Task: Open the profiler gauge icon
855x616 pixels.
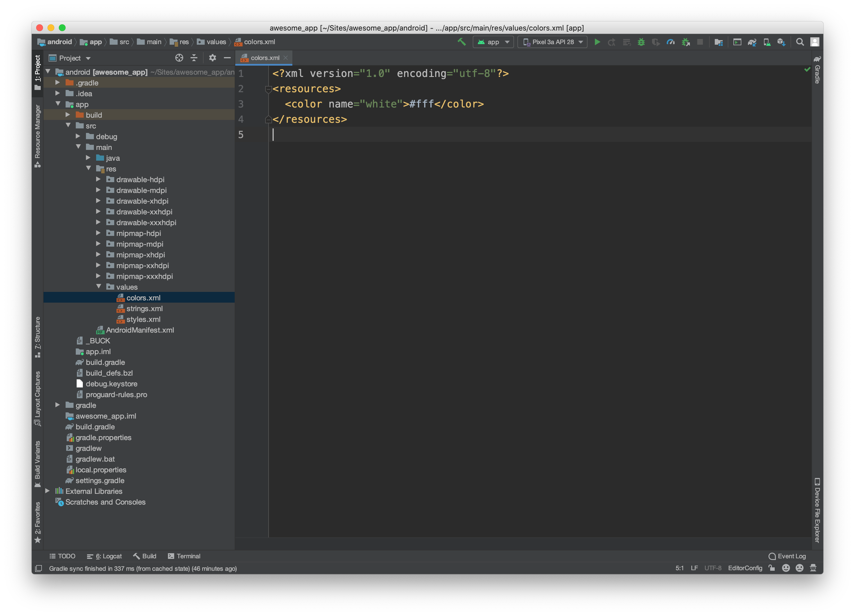Action: click(x=671, y=42)
